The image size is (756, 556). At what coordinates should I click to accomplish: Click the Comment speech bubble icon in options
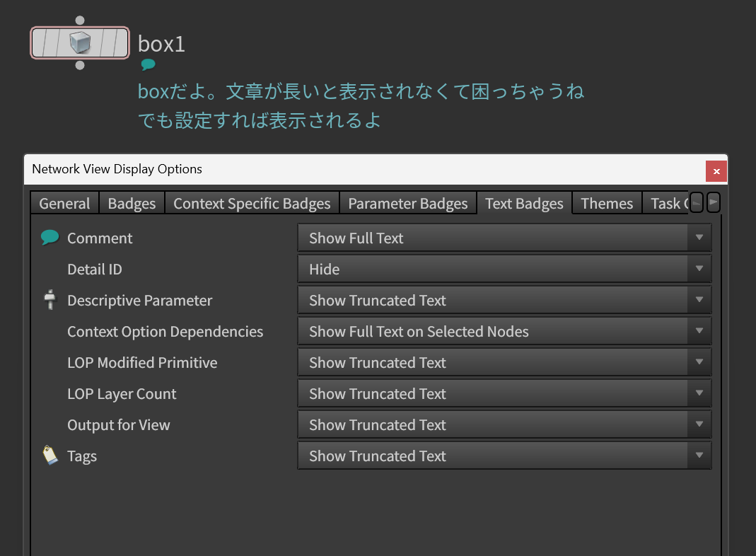coord(50,238)
